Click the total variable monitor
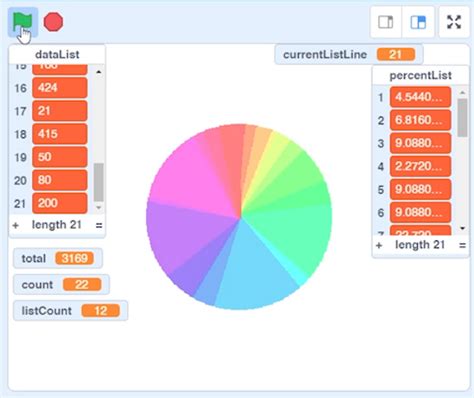 tap(58, 258)
